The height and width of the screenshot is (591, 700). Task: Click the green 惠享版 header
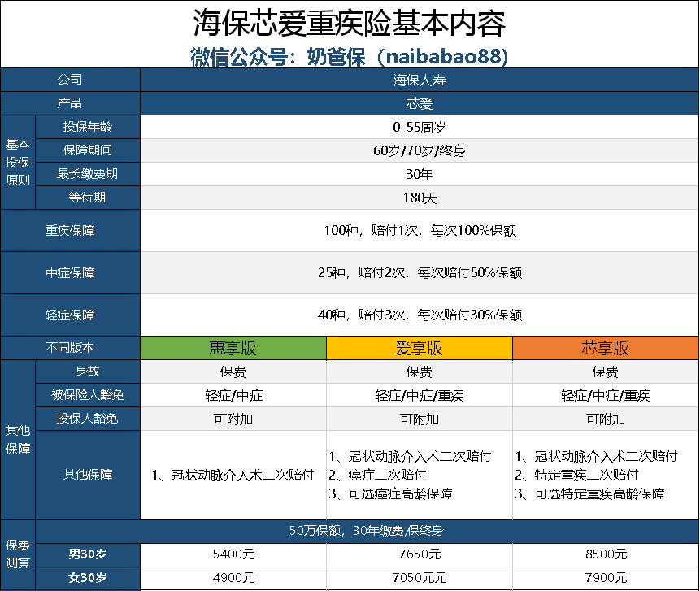(x=233, y=348)
